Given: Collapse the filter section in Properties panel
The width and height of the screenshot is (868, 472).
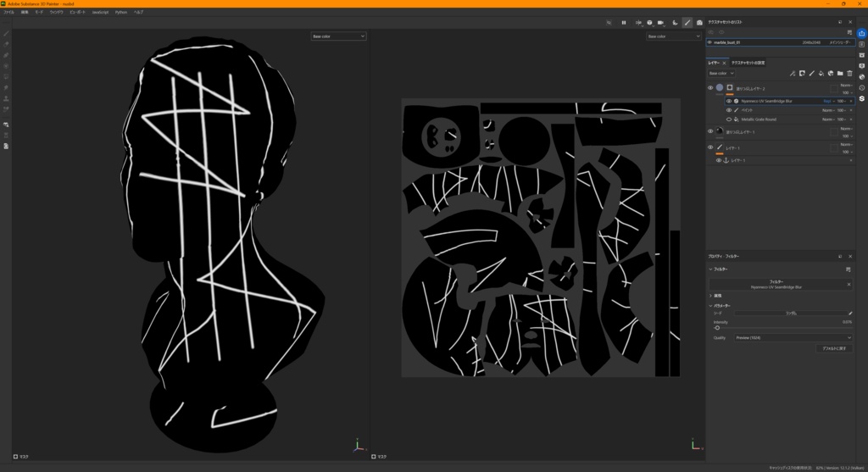Looking at the screenshot, I should coord(711,269).
